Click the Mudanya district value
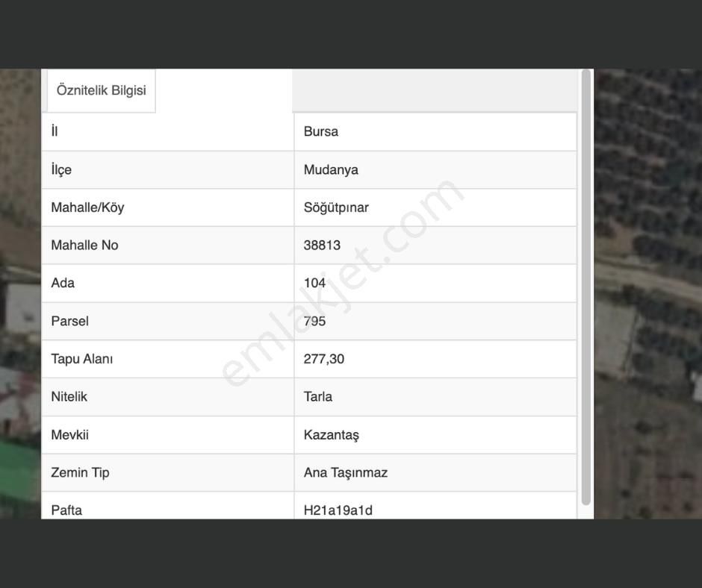The width and height of the screenshot is (702, 588). coord(331,169)
